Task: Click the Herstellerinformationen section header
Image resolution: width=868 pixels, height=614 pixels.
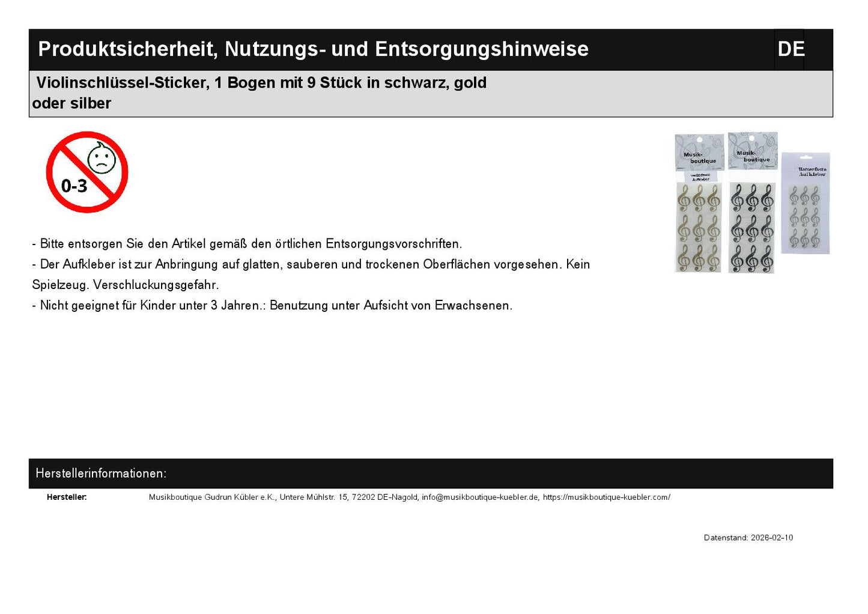Action: (101, 473)
